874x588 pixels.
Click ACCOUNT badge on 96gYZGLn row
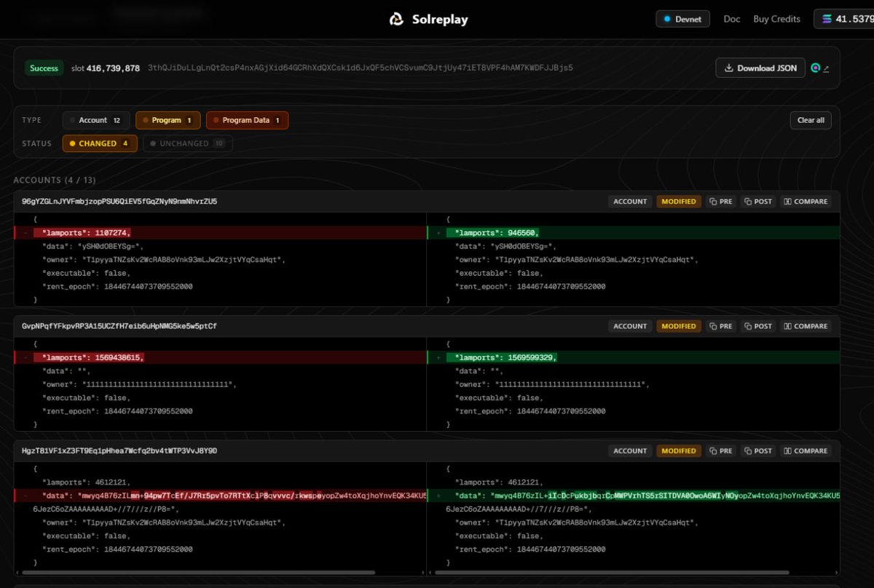(630, 202)
